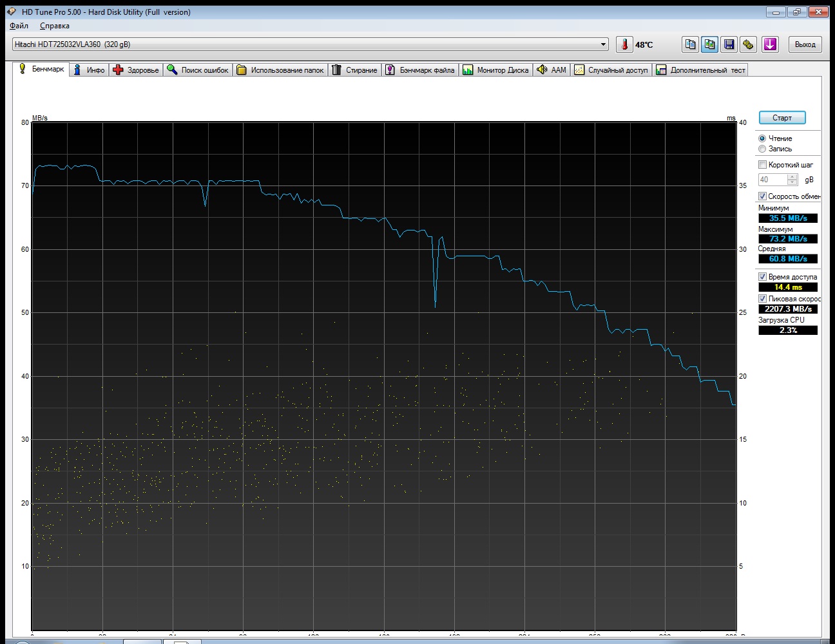Expand the Hitachi HDT725032VLA360 drive dropdown
835x644 pixels.
click(604, 44)
